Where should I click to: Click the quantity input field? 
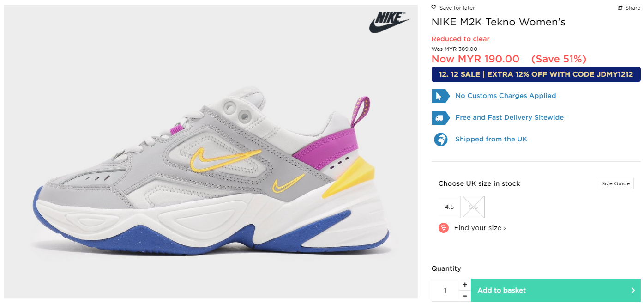click(445, 291)
